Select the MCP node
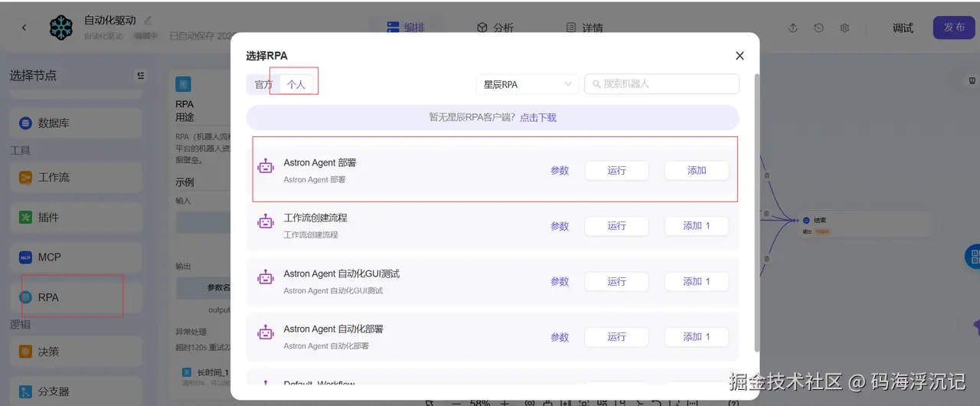This screenshot has width=980, height=406. 76,257
